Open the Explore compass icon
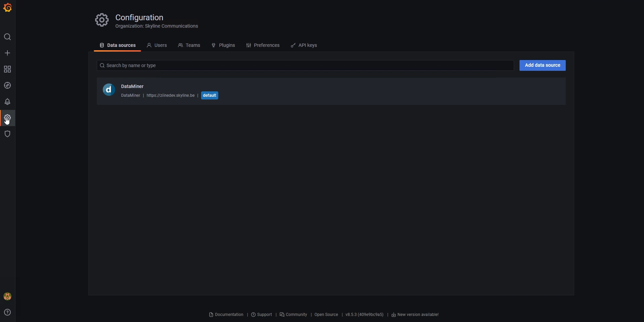The height and width of the screenshot is (322, 644). coord(7,85)
